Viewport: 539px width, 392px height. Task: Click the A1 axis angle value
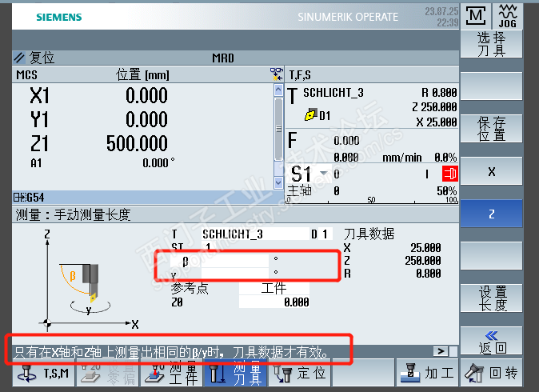click(x=158, y=162)
